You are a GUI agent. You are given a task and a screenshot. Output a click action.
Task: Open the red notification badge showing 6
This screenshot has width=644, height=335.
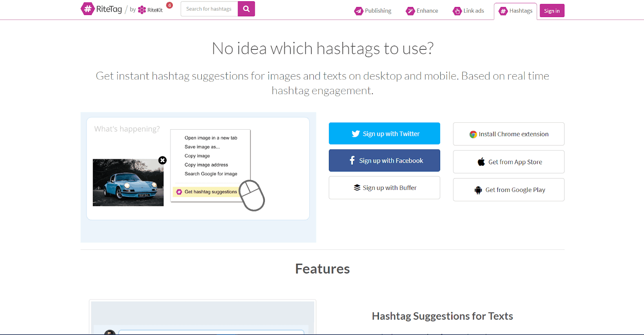(x=170, y=5)
